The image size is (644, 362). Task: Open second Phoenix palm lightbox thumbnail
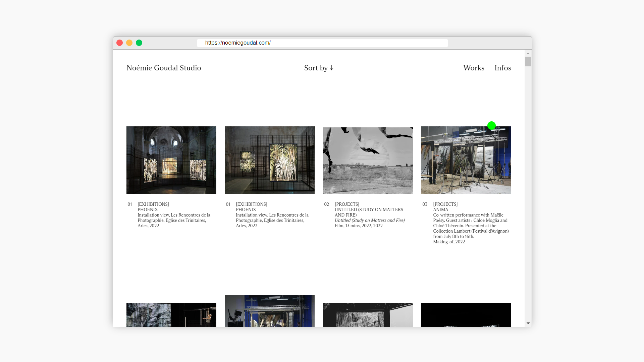coord(270,160)
